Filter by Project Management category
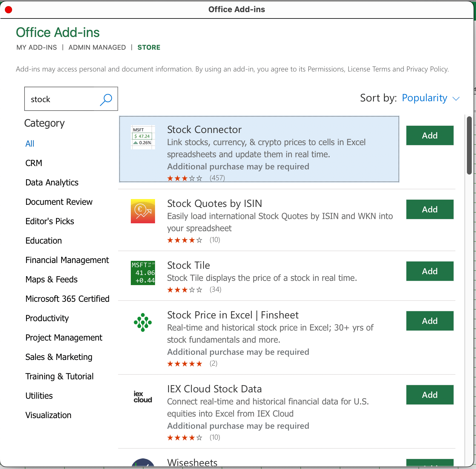The image size is (476, 469). 64,338
